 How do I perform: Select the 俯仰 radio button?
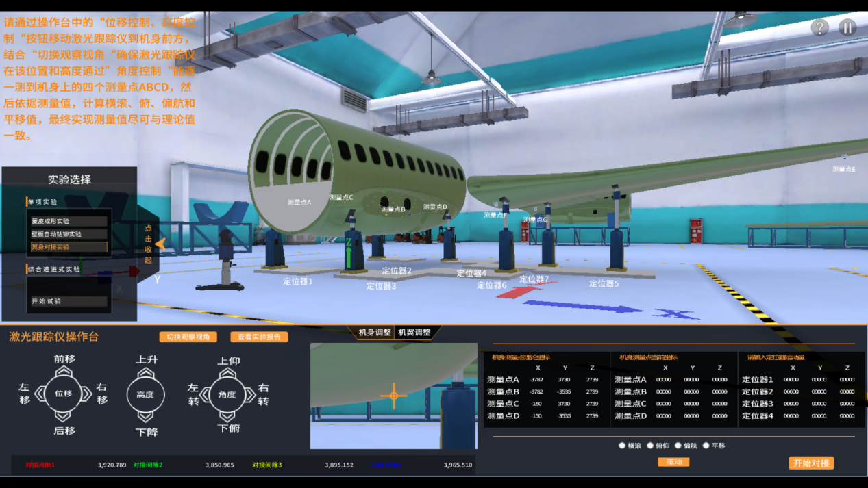click(650, 446)
